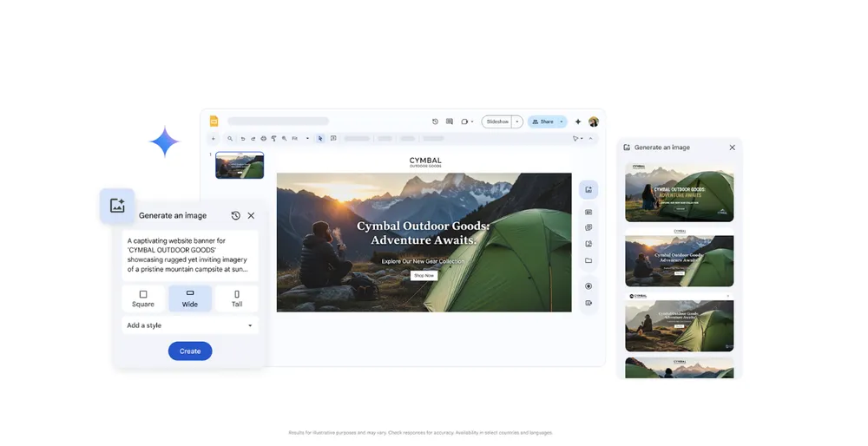Click the camera meeting icon in header
Screen dimensions: 868x446
click(464, 121)
